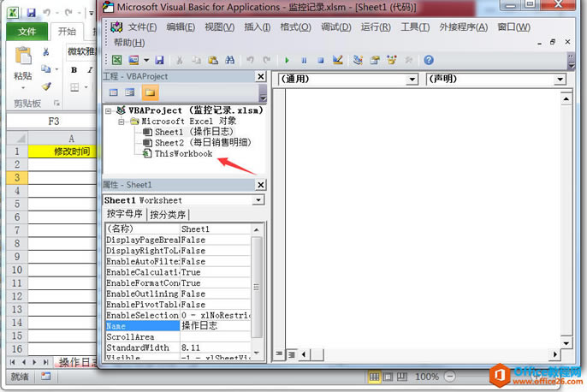Open the Excel borders dropdown arrow

pyautogui.click(x=86, y=87)
